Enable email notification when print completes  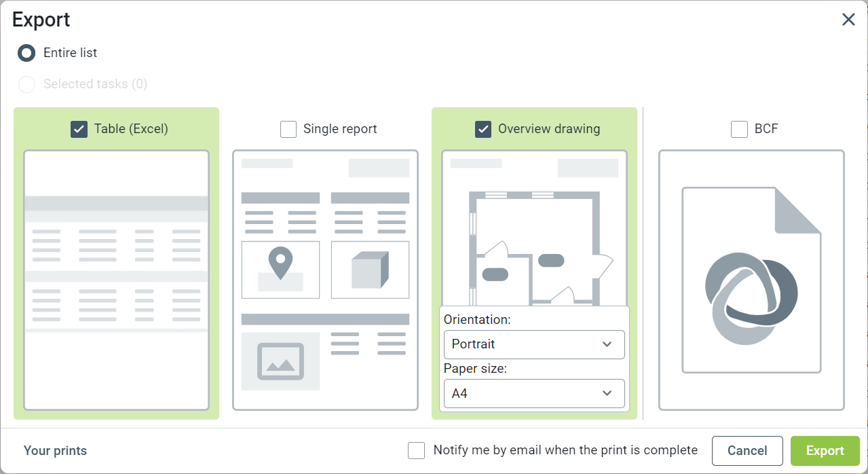click(x=416, y=450)
